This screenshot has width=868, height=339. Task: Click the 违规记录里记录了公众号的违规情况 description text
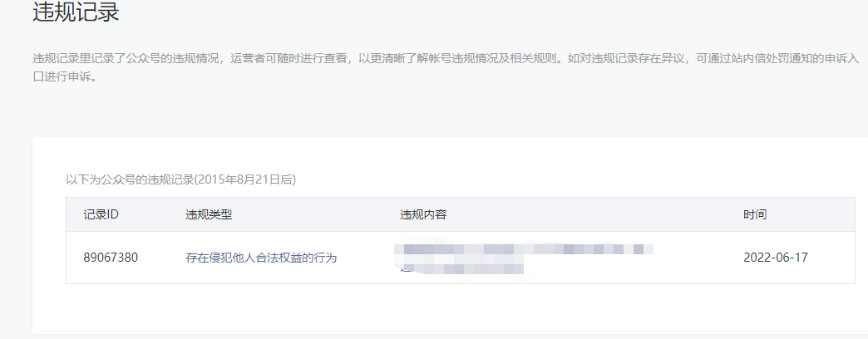point(125,59)
